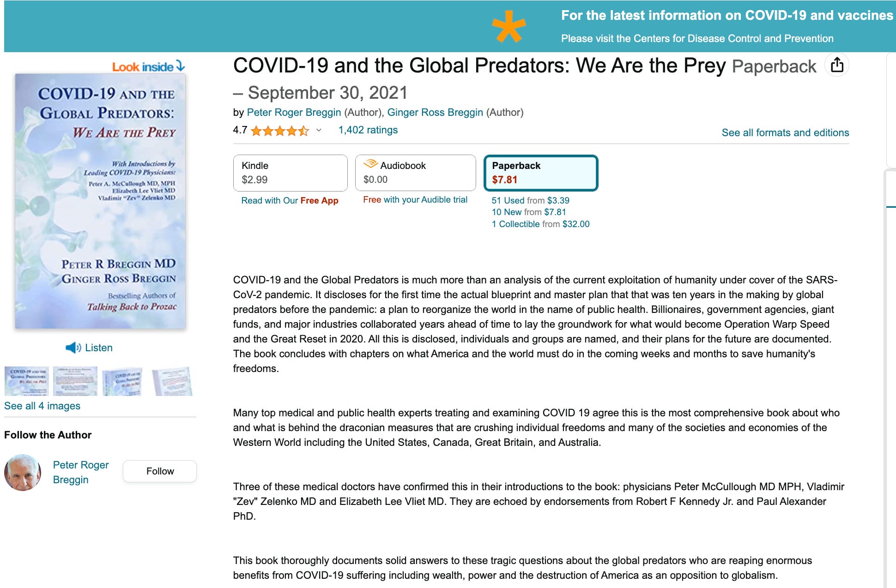Click the Follow button for the author
This screenshot has height=588, width=896.
(x=160, y=471)
